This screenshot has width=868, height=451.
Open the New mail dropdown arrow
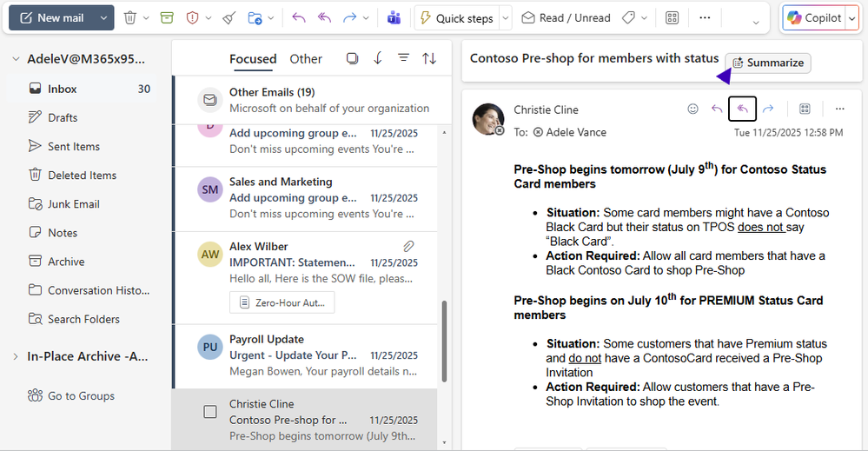pyautogui.click(x=103, y=17)
